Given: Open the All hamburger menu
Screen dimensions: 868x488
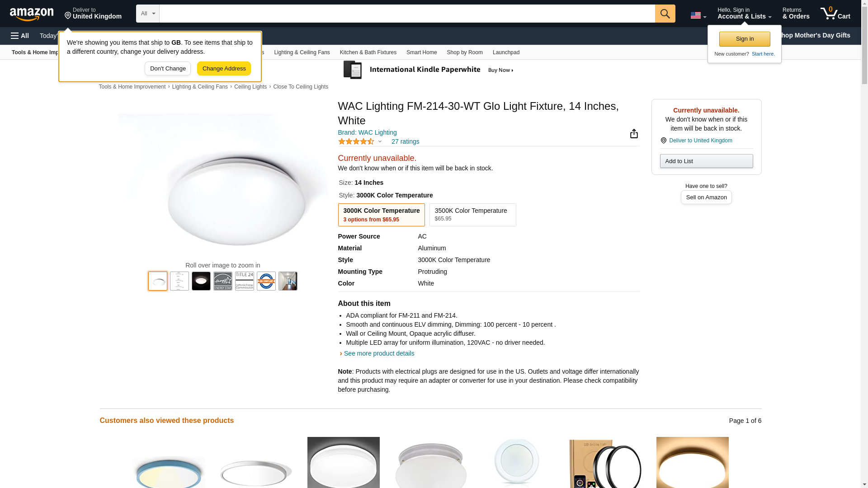Looking at the screenshot, I should (x=20, y=36).
